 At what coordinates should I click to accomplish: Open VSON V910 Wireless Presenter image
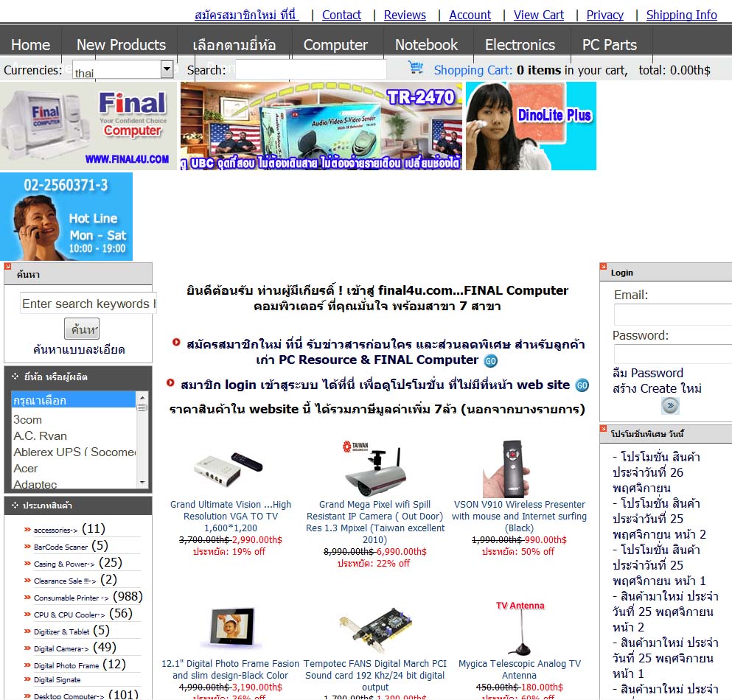pyautogui.click(x=507, y=469)
